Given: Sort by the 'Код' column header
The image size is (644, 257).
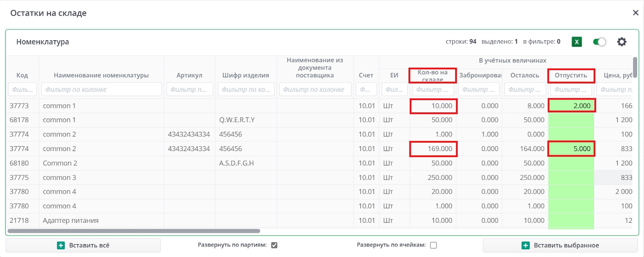Looking at the screenshot, I should [x=22, y=75].
